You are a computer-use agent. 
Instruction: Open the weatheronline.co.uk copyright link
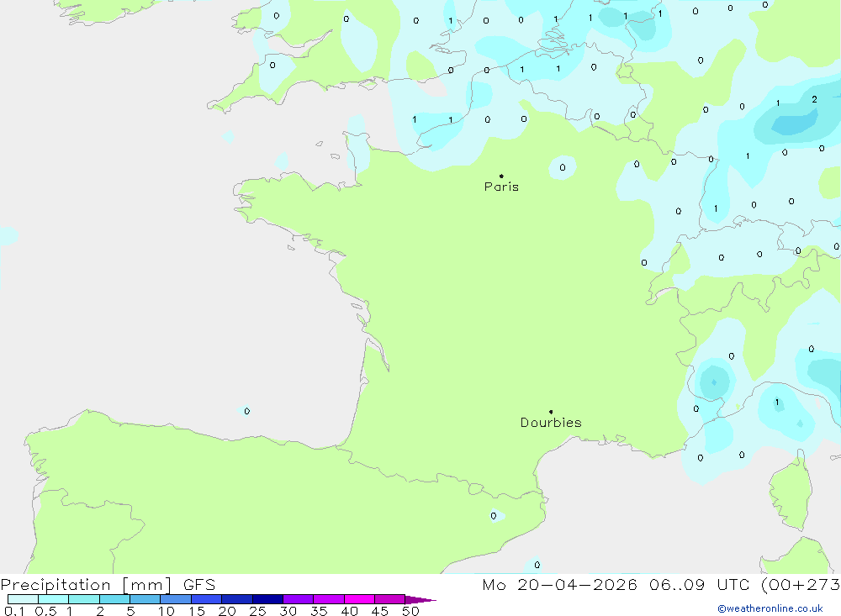pyautogui.click(x=770, y=608)
